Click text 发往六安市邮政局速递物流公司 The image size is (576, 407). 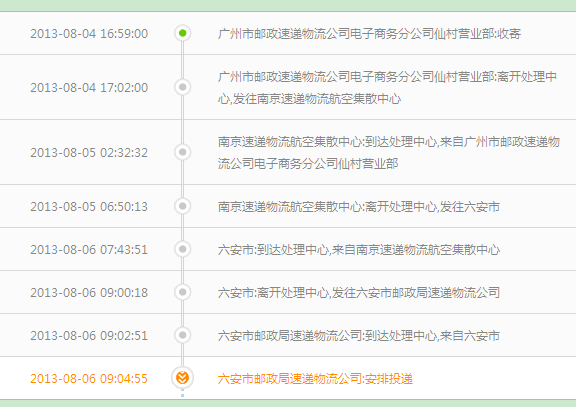tap(416, 293)
